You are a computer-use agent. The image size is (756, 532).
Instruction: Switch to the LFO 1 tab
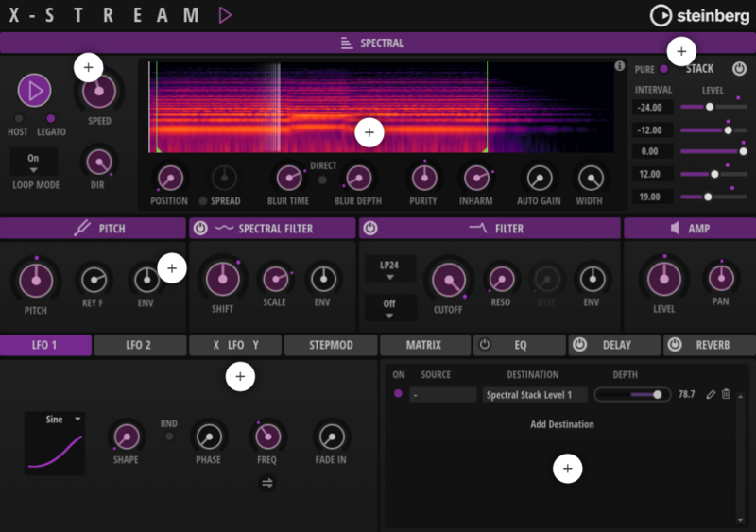pyautogui.click(x=45, y=345)
